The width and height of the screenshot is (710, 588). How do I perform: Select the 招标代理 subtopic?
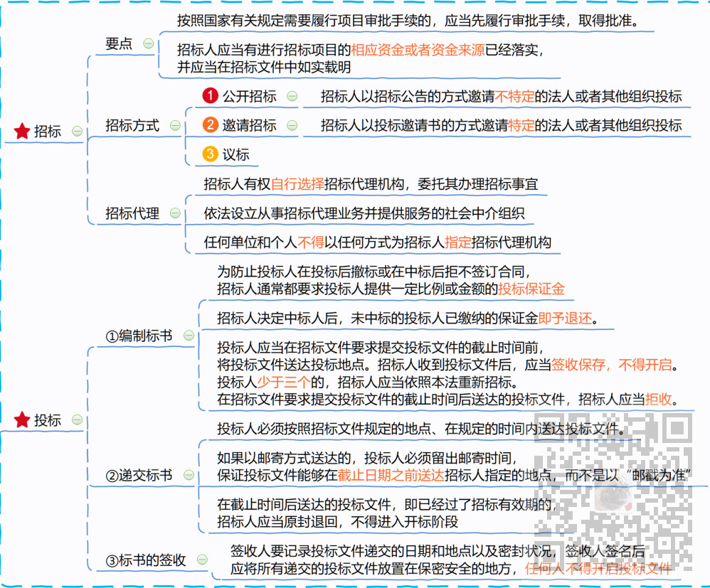[x=132, y=213]
